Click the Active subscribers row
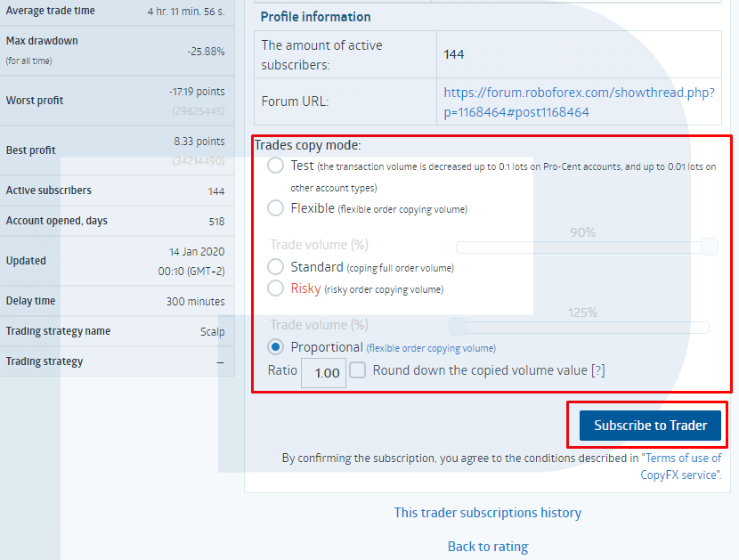Image resolution: width=739 pixels, height=560 pixels. 116,190
